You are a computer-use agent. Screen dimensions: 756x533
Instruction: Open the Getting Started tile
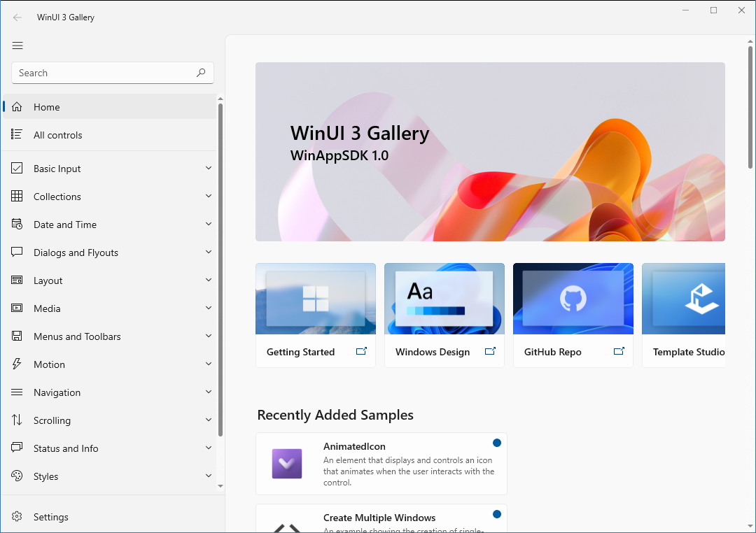316,315
